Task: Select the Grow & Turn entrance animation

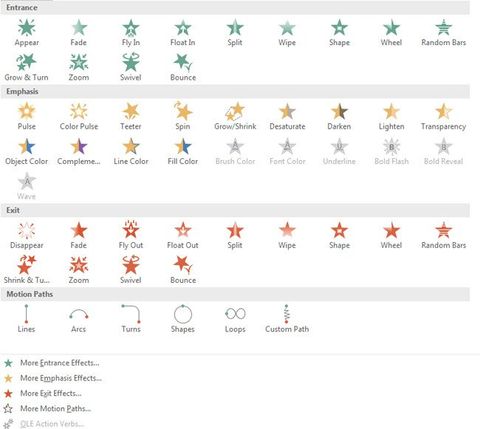Action: tap(26, 68)
